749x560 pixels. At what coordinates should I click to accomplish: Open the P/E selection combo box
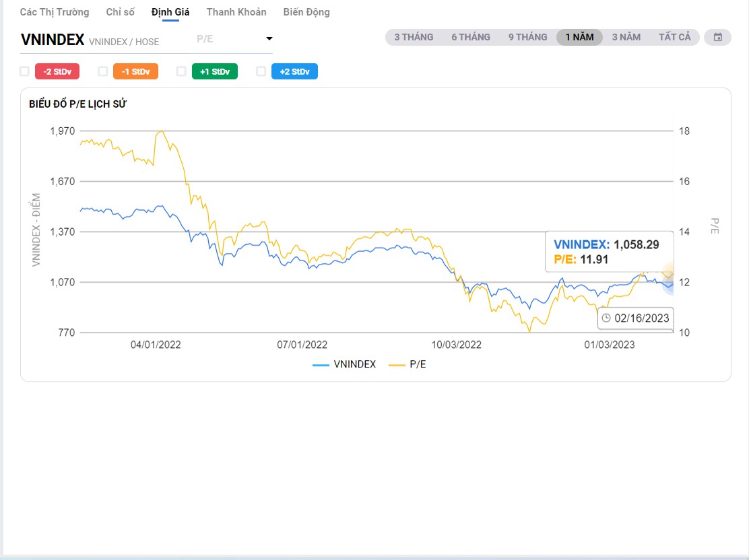coord(229,39)
